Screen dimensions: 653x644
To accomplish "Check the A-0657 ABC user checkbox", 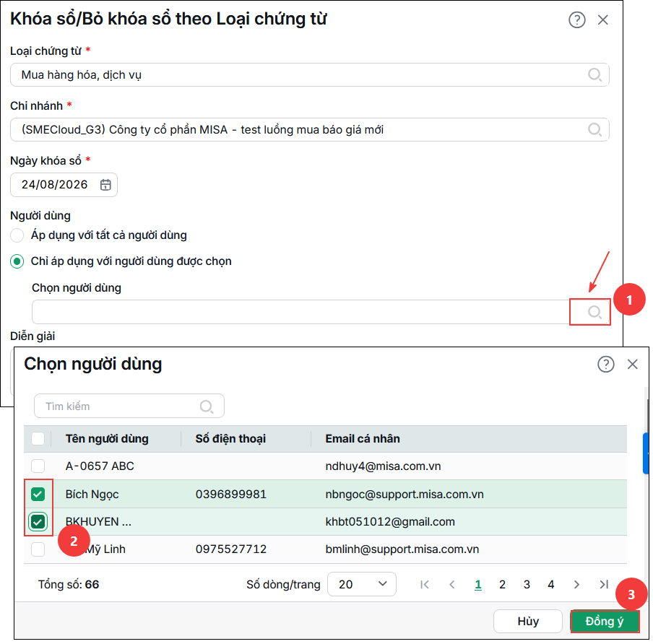I will coord(38,466).
